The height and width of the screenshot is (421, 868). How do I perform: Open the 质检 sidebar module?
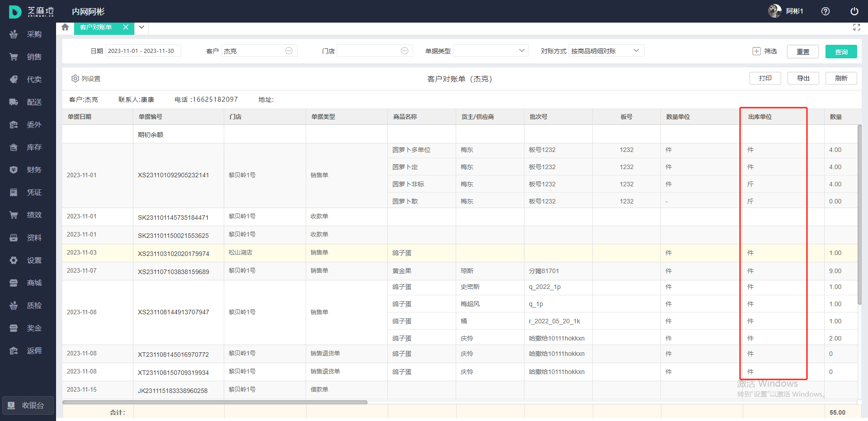pos(27,306)
